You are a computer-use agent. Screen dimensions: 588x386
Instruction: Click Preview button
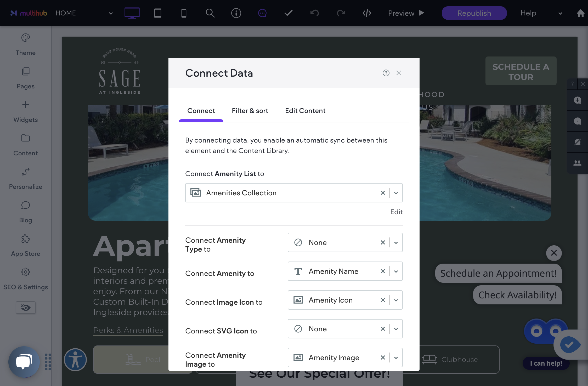[406, 13]
